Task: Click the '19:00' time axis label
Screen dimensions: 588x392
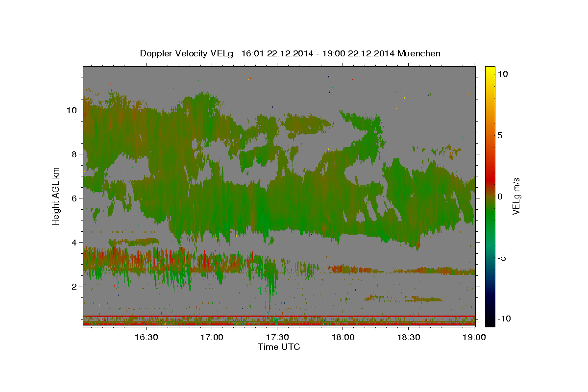Action: [474, 337]
